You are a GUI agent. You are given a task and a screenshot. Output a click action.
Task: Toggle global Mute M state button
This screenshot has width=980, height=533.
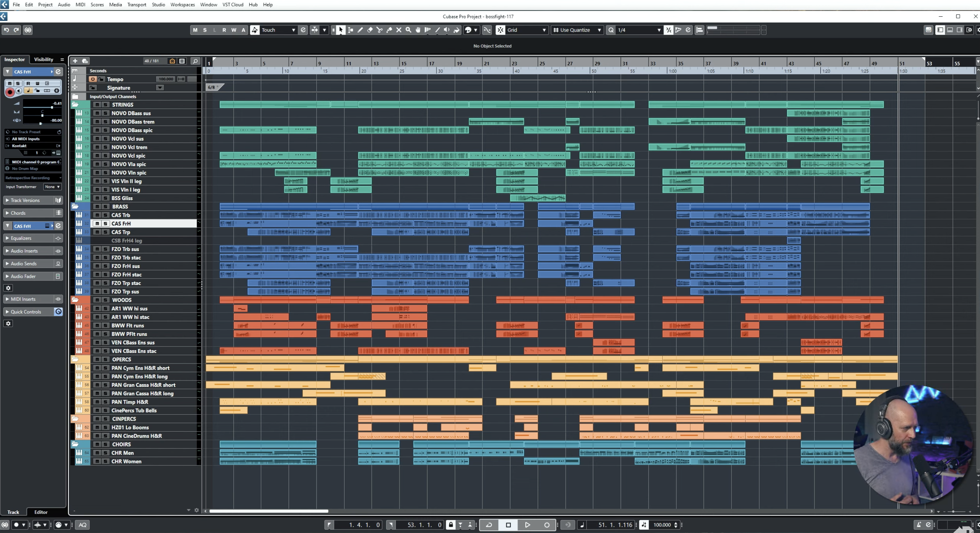click(195, 30)
